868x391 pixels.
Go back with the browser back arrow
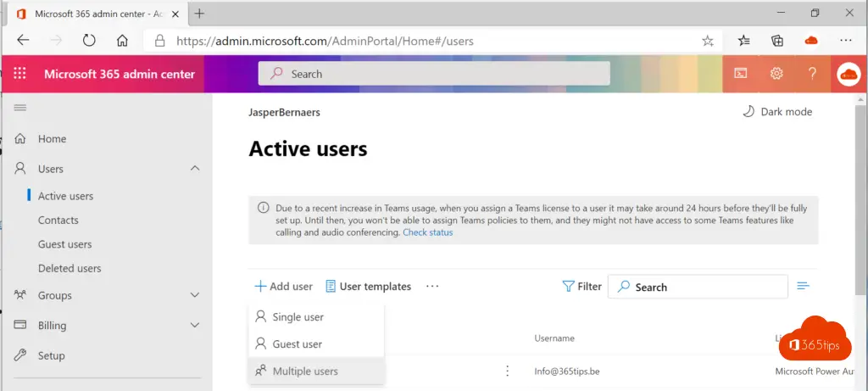[x=23, y=41]
